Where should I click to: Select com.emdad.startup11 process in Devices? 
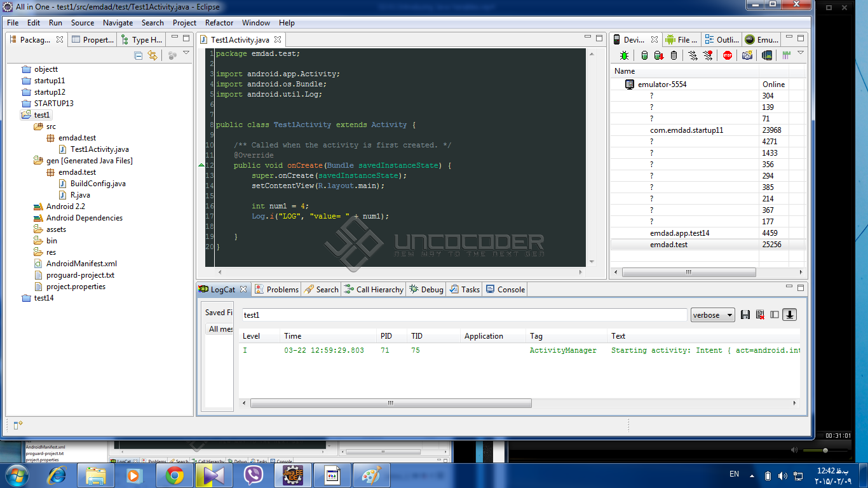(687, 130)
